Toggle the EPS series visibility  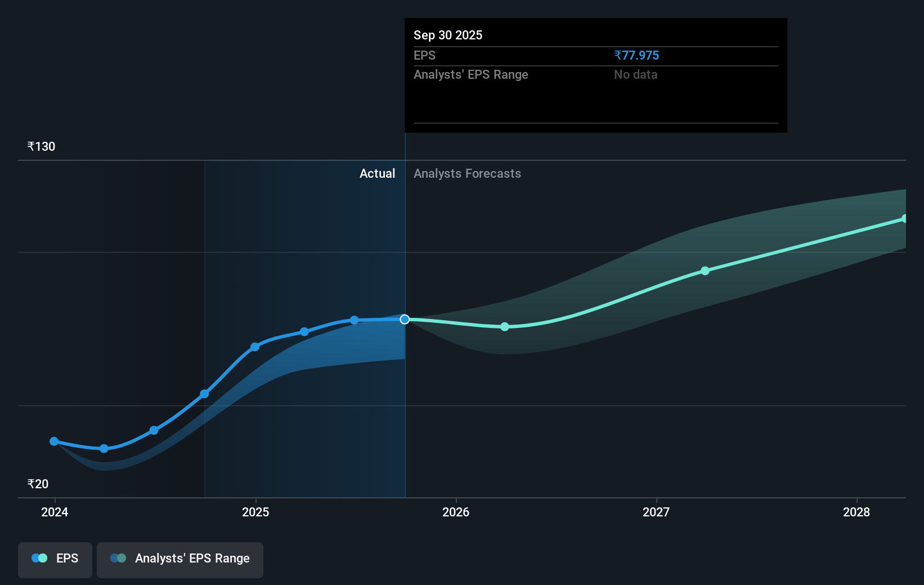[x=55, y=560]
